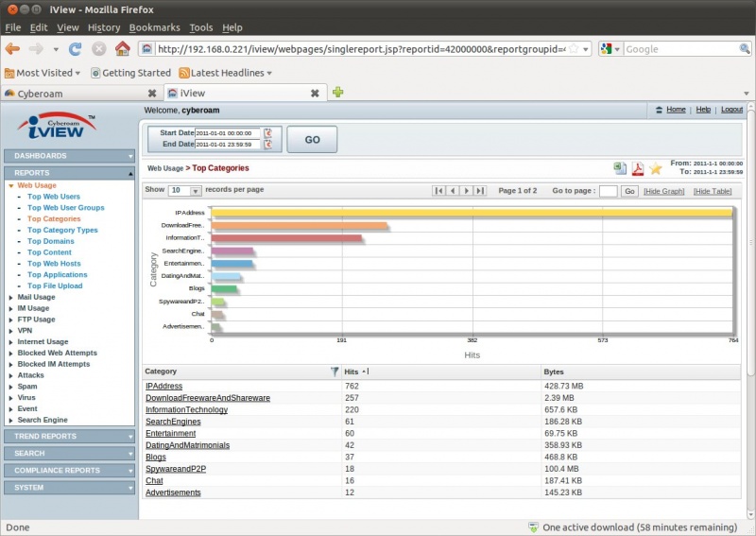Open the DownloadFreewareAndShareware category link
The height and width of the screenshot is (536, 756).
pos(207,398)
